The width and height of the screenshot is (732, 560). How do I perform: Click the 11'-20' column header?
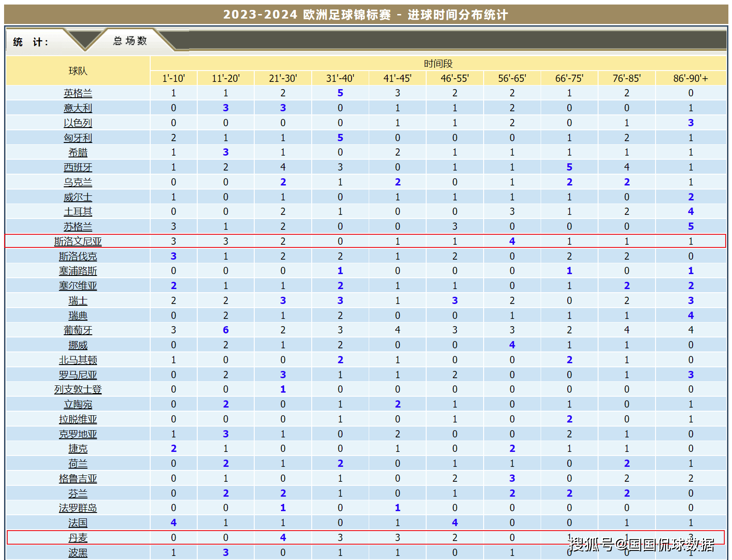point(226,78)
